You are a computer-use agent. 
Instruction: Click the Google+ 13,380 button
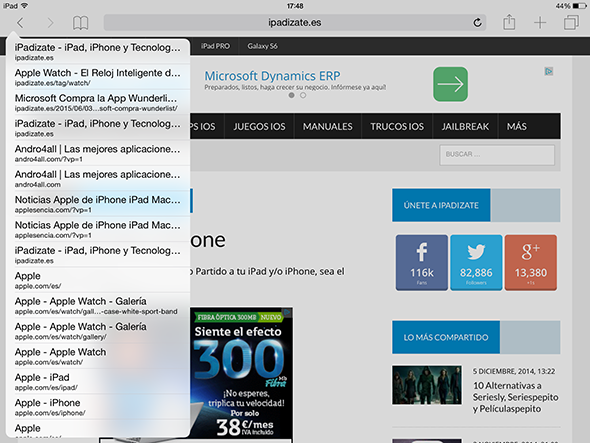point(531,262)
